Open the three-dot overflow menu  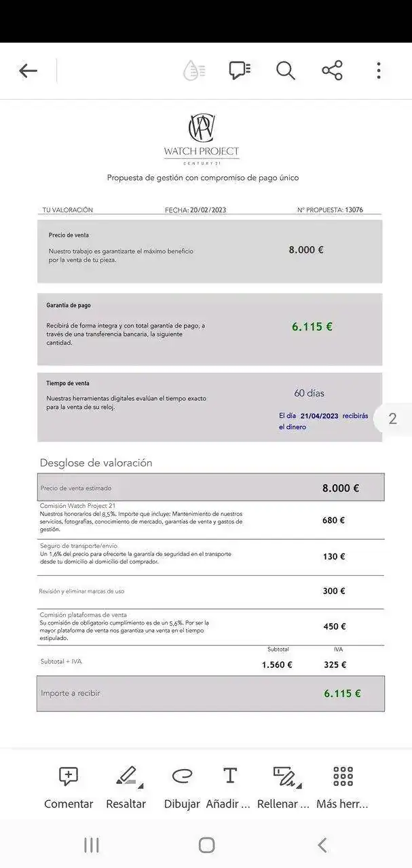[378, 71]
